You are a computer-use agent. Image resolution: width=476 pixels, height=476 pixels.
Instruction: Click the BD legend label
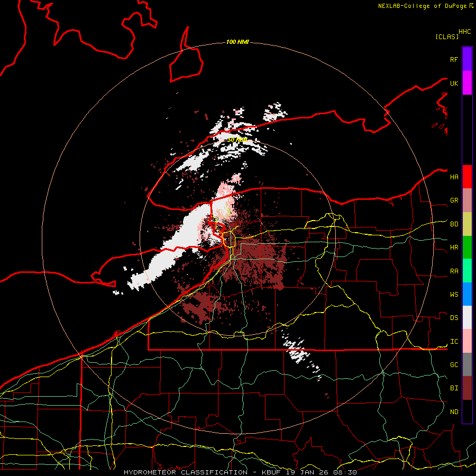coord(454,224)
